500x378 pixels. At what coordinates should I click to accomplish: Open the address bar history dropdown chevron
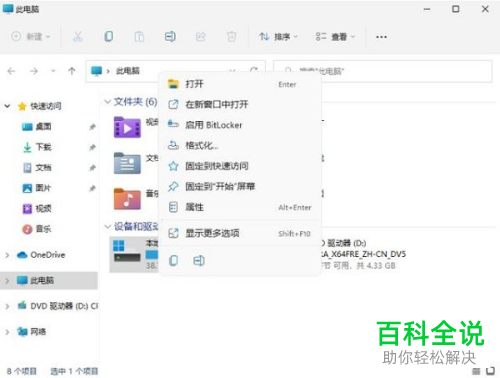[x=232, y=71]
